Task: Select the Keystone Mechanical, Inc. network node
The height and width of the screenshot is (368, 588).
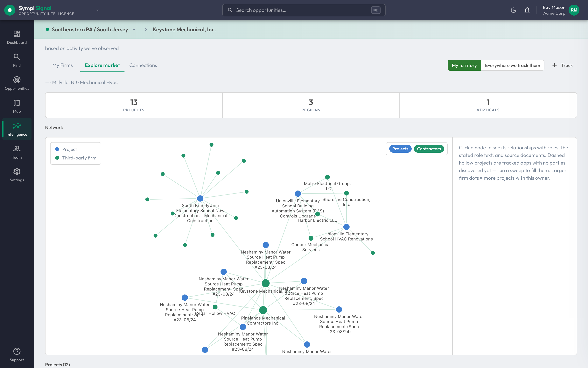Action: pos(266,283)
